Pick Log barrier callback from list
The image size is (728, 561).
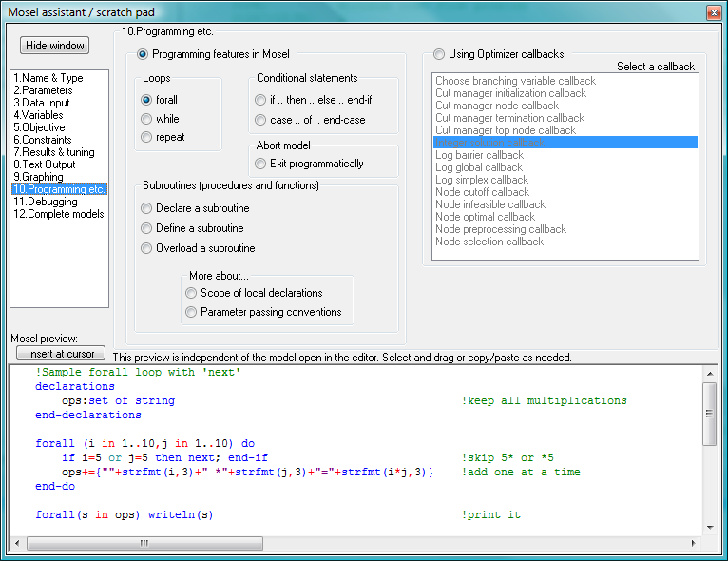pos(479,155)
